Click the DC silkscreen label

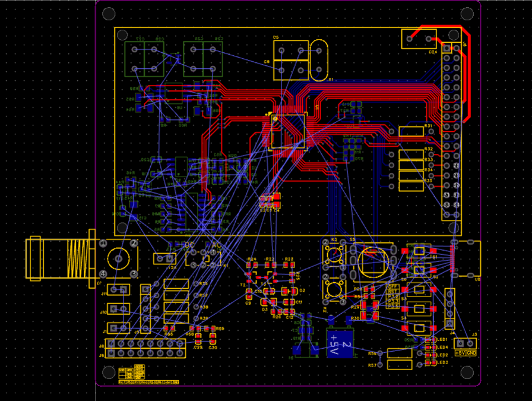189,245
